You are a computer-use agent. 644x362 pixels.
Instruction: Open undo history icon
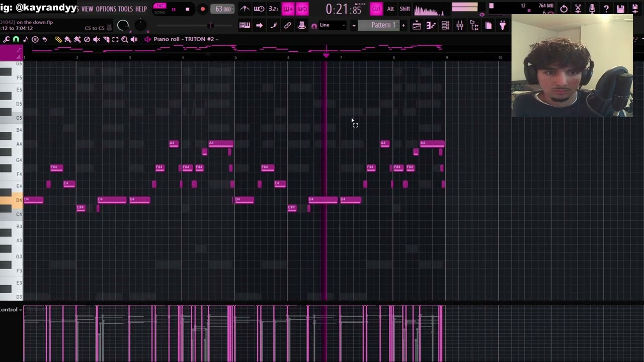(x=564, y=9)
